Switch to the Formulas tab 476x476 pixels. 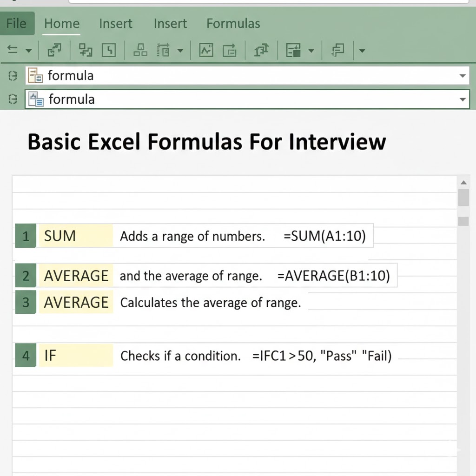tap(233, 23)
